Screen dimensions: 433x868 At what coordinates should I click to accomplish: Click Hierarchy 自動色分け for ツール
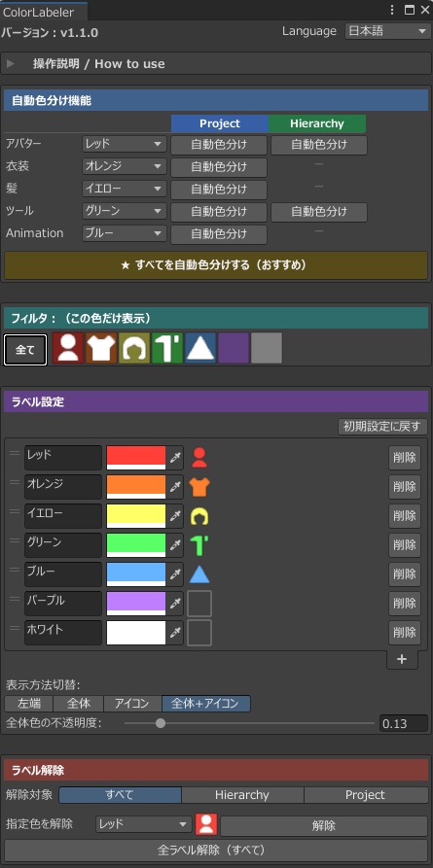tap(319, 212)
